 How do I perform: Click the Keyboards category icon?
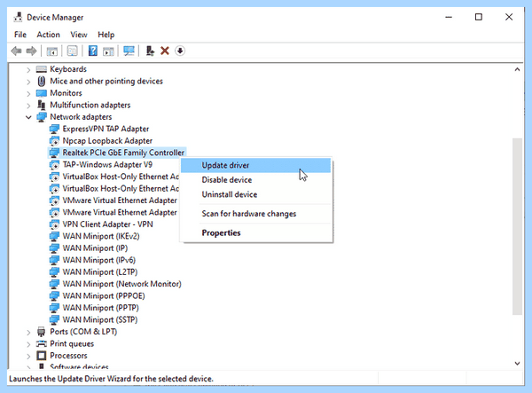[x=42, y=69]
